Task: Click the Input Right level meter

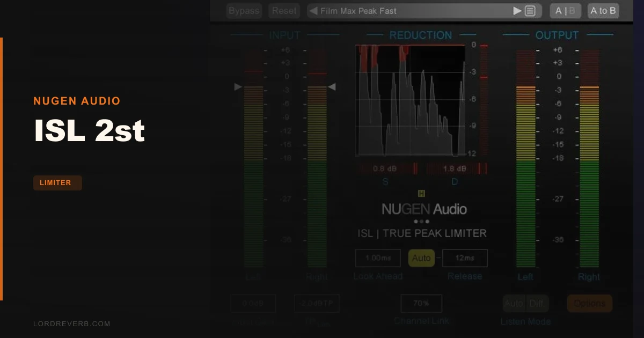Action: tap(317, 159)
